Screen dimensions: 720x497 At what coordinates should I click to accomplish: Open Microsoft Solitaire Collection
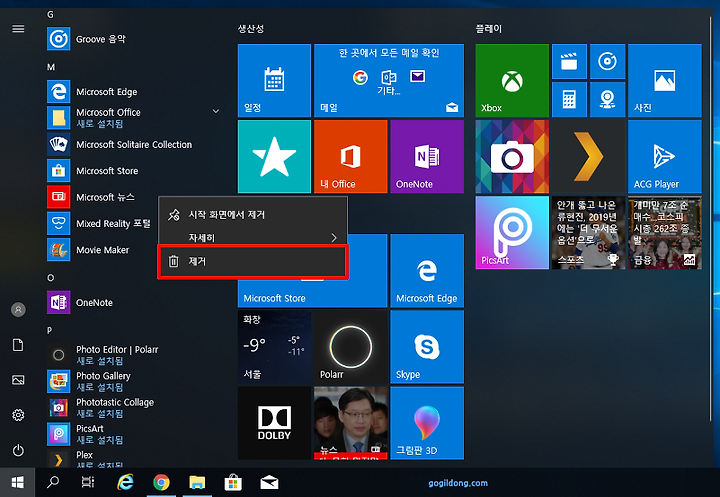pyautogui.click(x=133, y=144)
